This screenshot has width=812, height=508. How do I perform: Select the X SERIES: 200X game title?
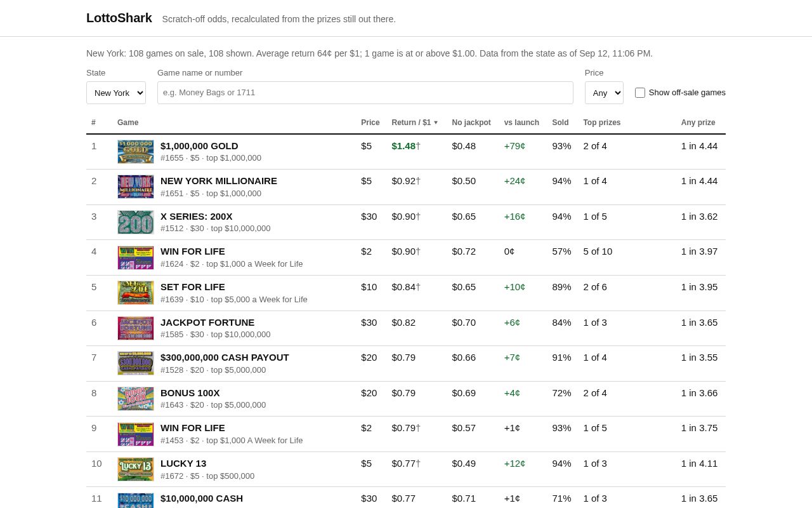(197, 217)
